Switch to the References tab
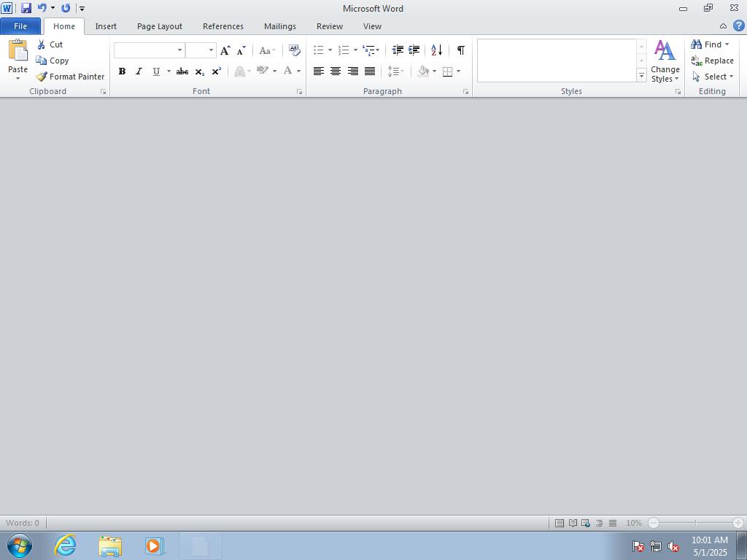The width and height of the screenshot is (747, 560). 223,26
